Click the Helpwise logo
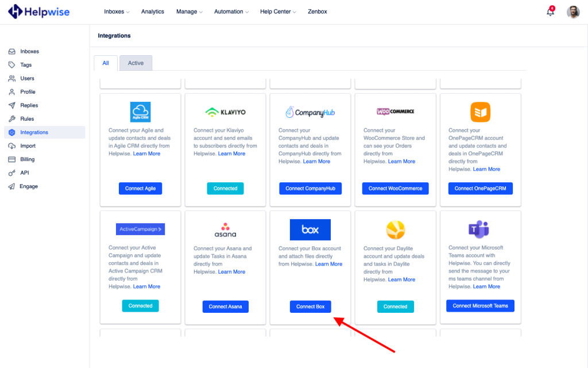This screenshot has height=368, width=588. pyautogui.click(x=38, y=11)
